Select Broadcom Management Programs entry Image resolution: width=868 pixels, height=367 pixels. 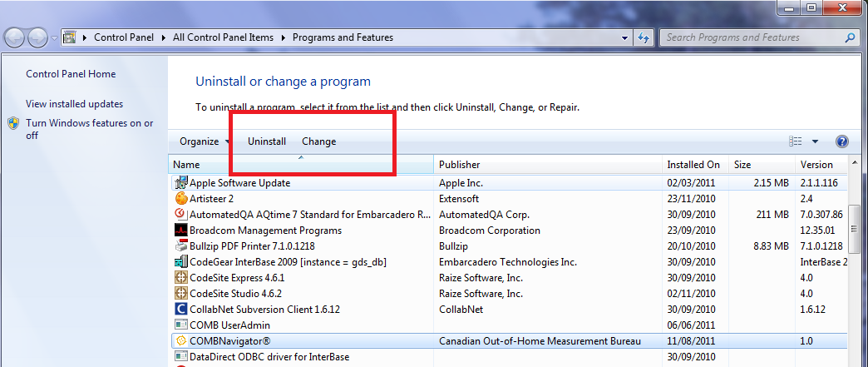click(x=265, y=230)
